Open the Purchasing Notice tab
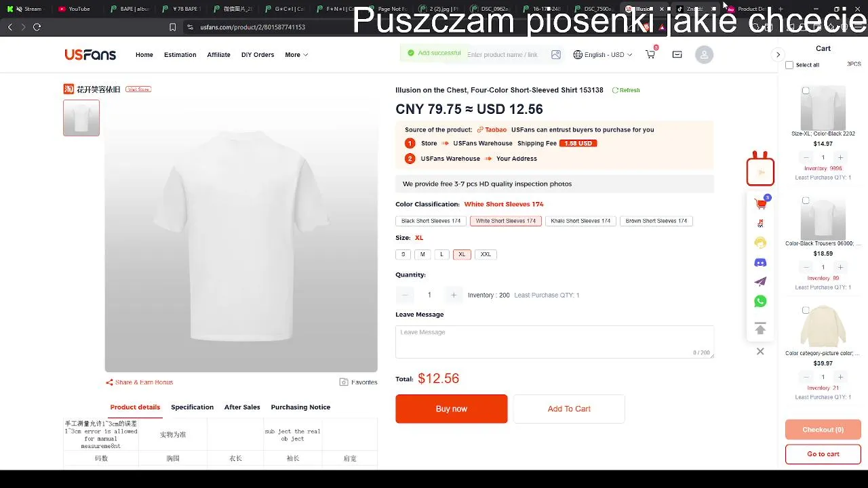Image resolution: width=868 pixels, height=488 pixels. 300,407
